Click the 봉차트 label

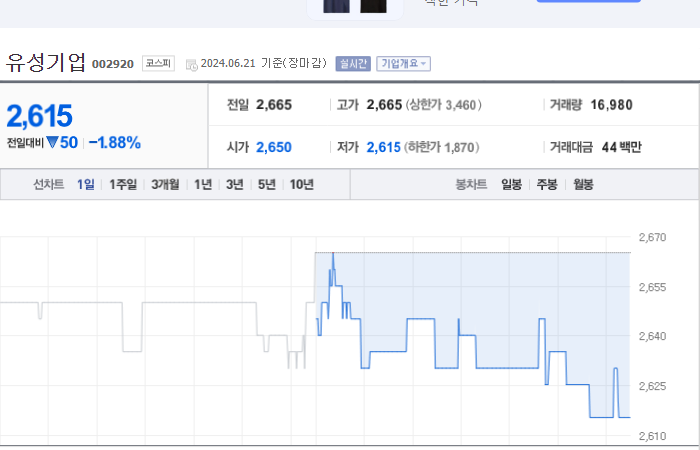471,184
